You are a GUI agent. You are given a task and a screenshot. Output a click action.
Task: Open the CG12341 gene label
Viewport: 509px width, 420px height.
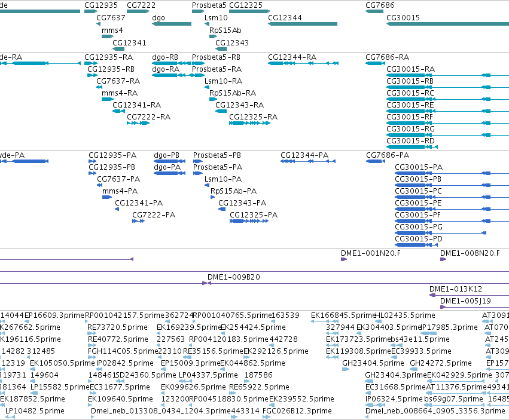click(x=129, y=43)
